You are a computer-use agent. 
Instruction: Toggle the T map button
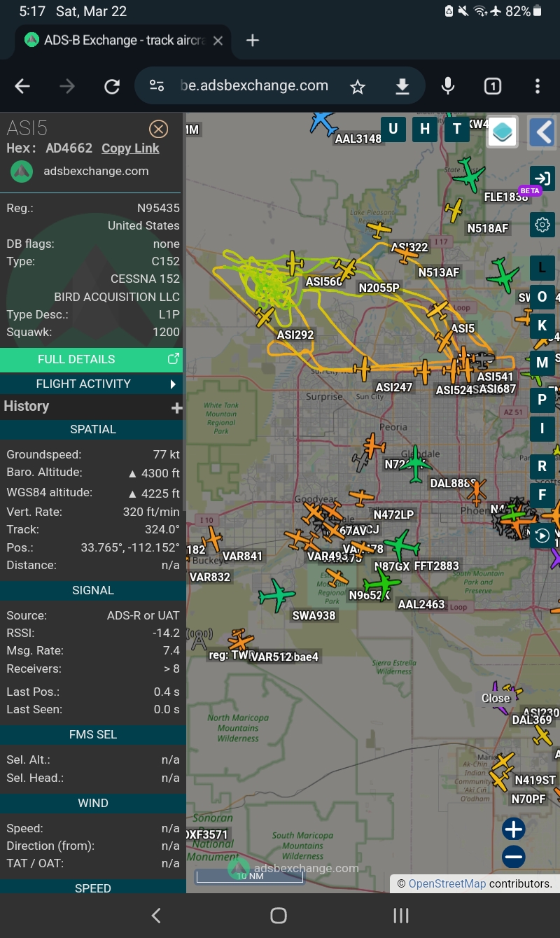tap(457, 129)
